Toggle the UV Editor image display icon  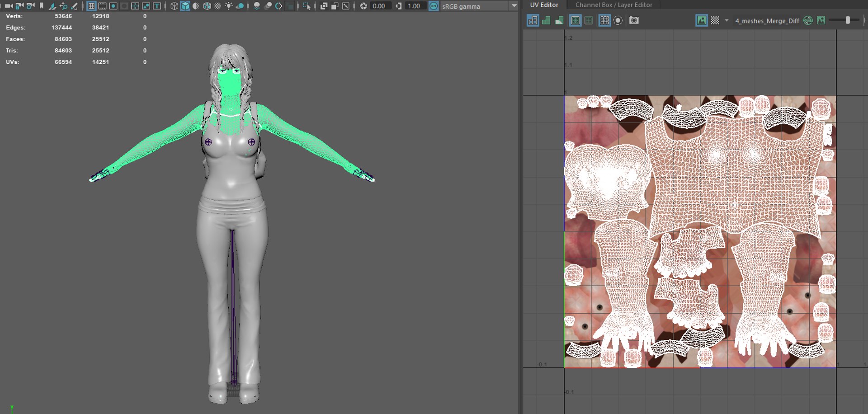[701, 20]
